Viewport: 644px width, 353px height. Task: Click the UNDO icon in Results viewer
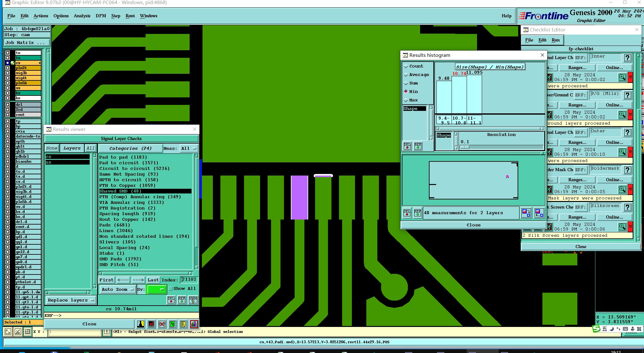[x=193, y=300]
